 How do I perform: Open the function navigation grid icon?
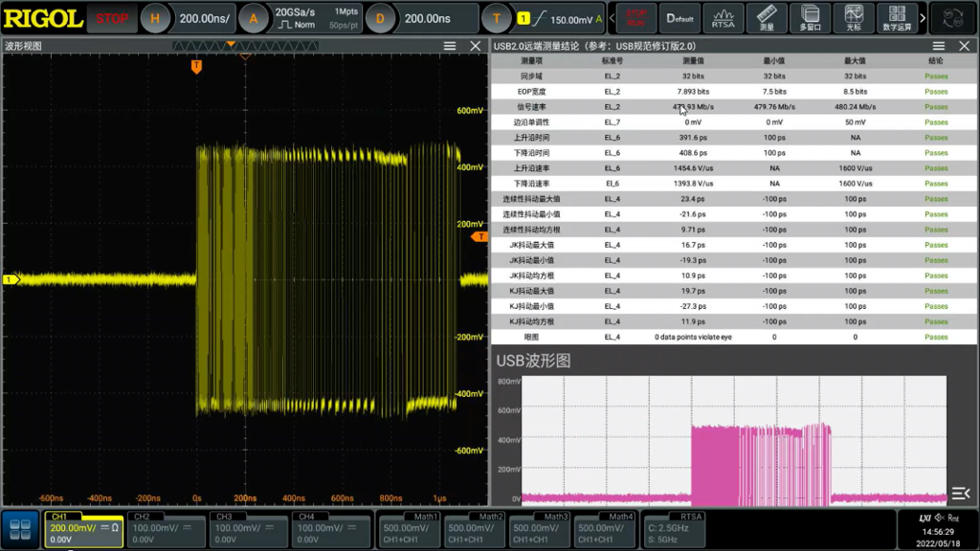20,528
